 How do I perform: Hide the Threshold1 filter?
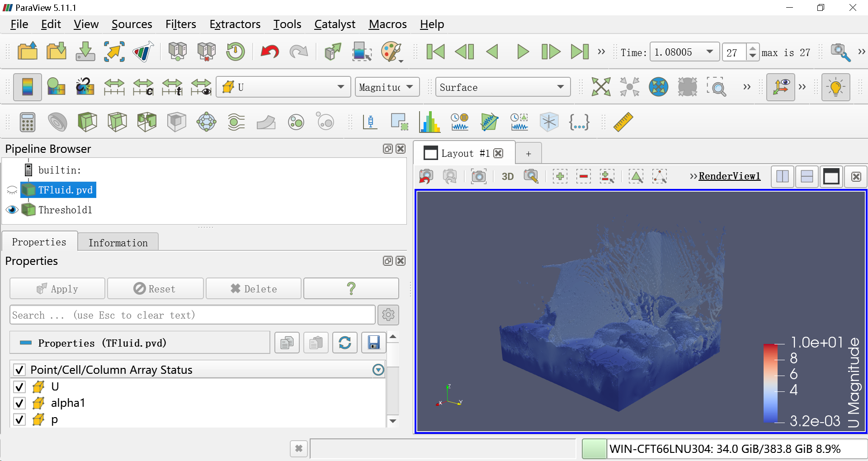(12, 210)
